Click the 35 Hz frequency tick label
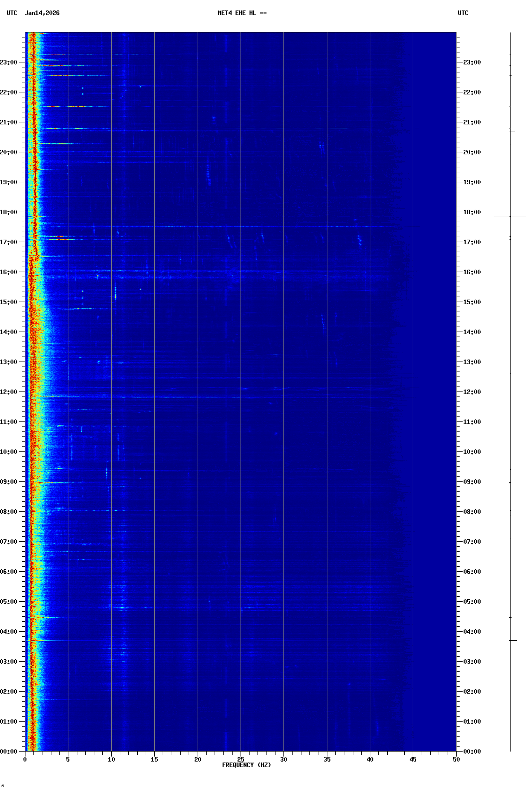The width and height of the screenshot is (532, 791). click(327, 759)
